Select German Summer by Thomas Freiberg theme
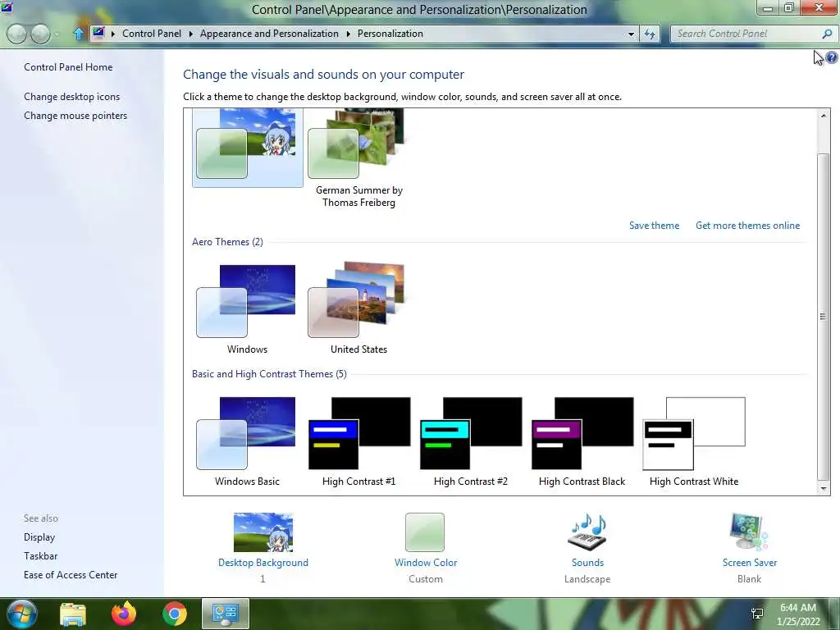840x630 pixels. [x=358, y=158]
